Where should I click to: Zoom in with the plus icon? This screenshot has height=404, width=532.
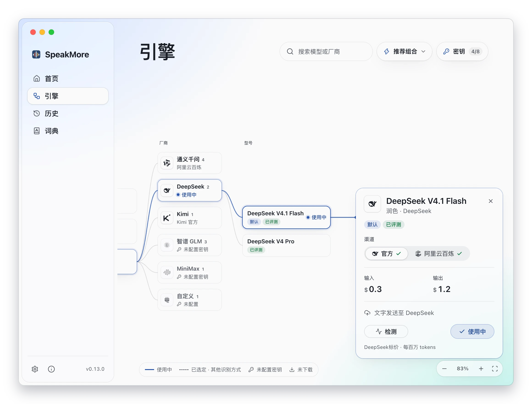(x=481, y=369)
